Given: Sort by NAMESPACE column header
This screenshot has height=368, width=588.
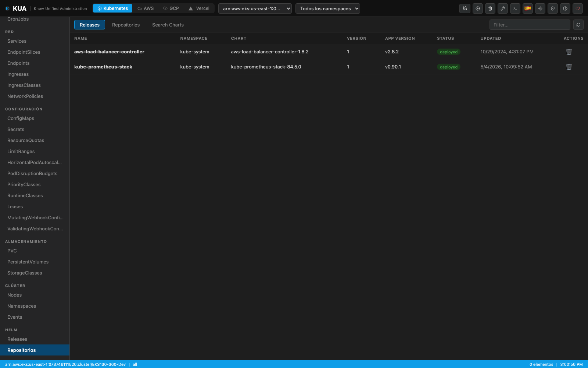Looking at the screenshot, I should coord(194,38).
